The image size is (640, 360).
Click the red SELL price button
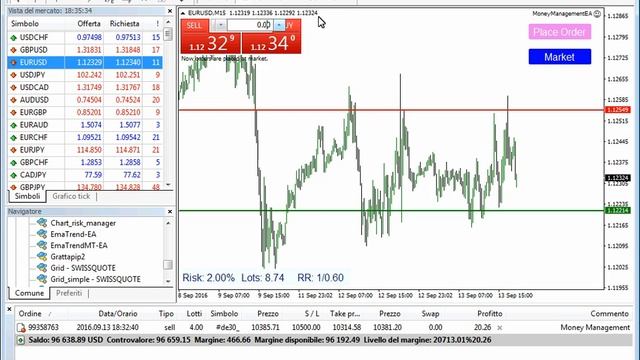click(211, 43)
